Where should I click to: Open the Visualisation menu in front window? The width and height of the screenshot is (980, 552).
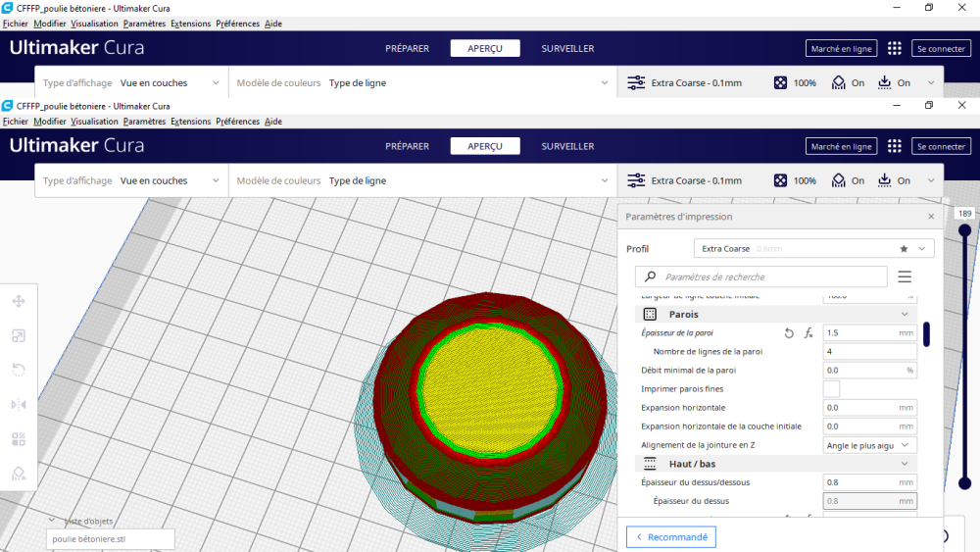click(94, 122)
